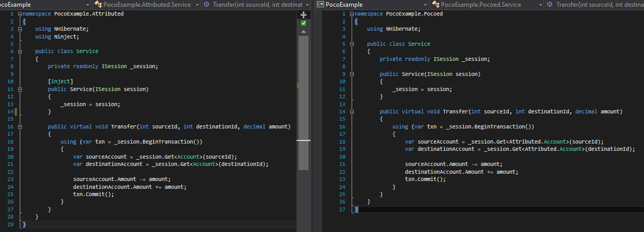Click the method cube icon in right member box

551,5
